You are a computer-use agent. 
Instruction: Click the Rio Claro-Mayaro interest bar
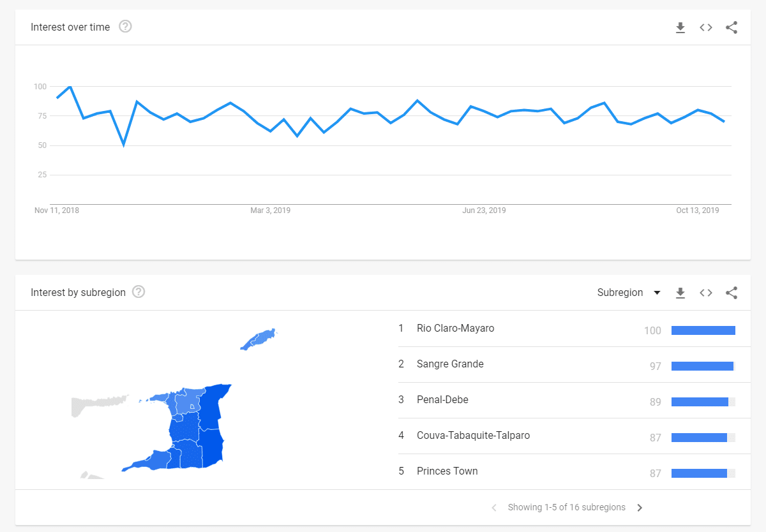click(703, 330)
